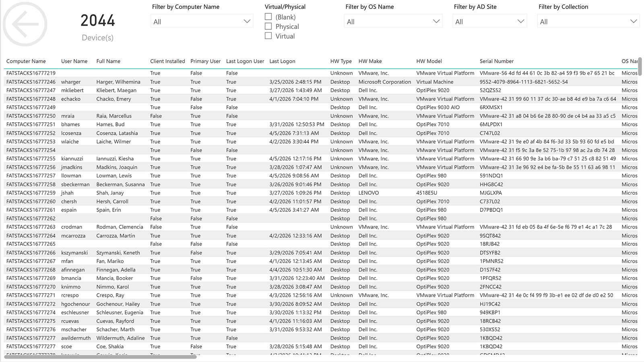
Task: Sort by Computer Name column header
Action: coord(26,61)
